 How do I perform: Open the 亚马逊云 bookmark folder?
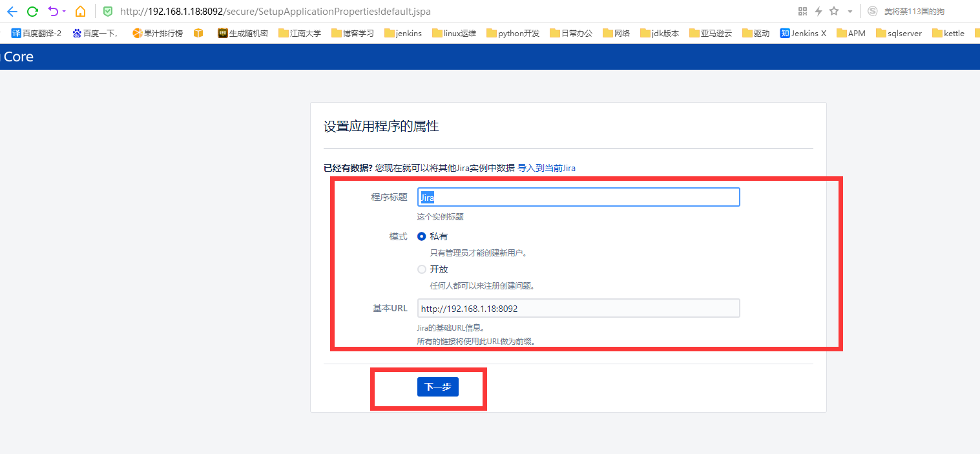711,33
